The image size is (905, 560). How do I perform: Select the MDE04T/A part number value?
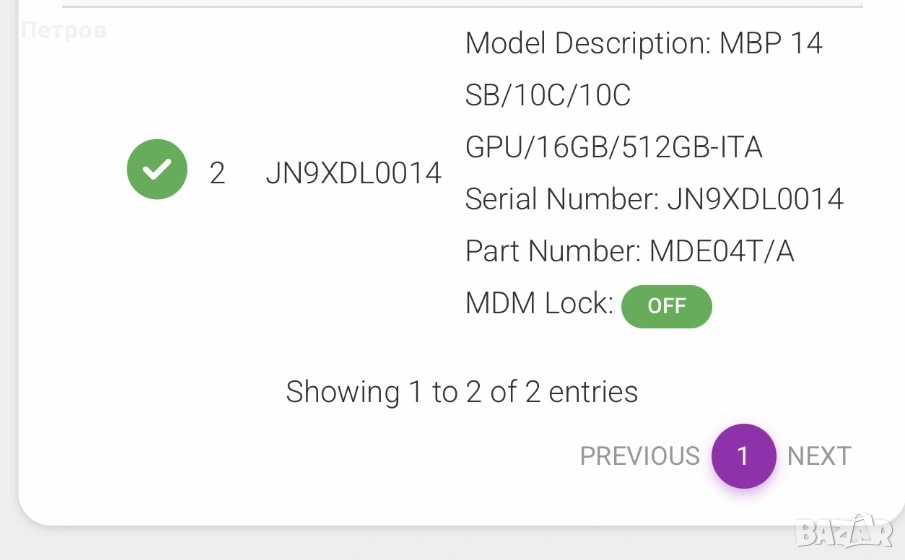click(721, 251)
